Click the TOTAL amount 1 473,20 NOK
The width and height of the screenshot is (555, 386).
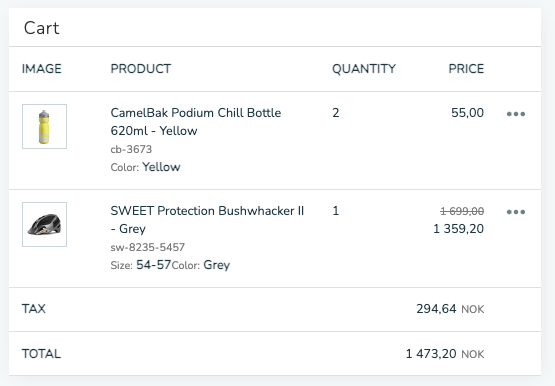tap(445, 354)
